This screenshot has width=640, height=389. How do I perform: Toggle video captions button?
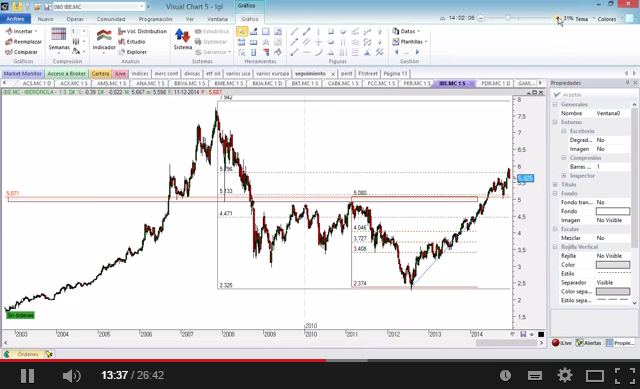(x=535, y=376)
